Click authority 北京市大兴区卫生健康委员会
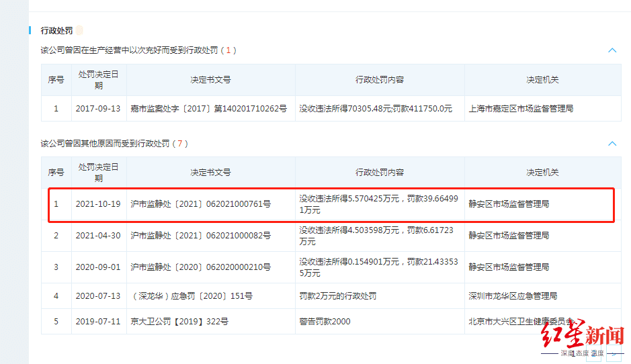Viewport: 631px width, 364px height. pos(521,322)
